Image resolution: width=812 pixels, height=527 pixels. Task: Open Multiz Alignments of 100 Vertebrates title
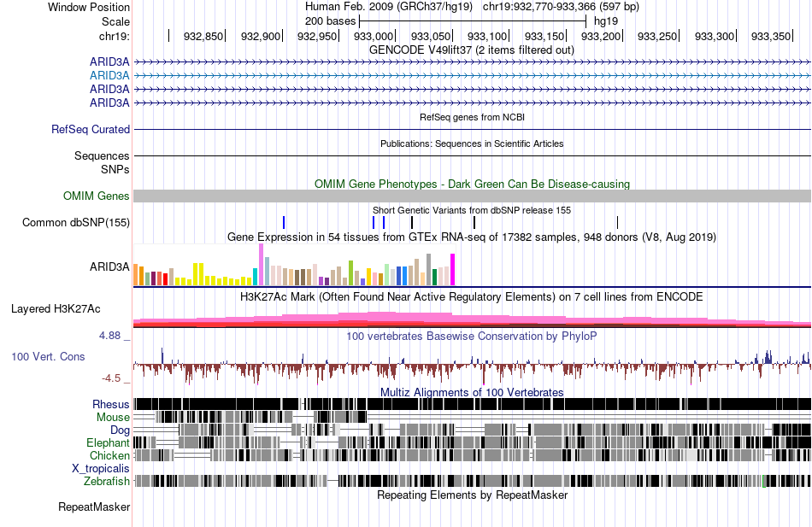pos(472,392)
